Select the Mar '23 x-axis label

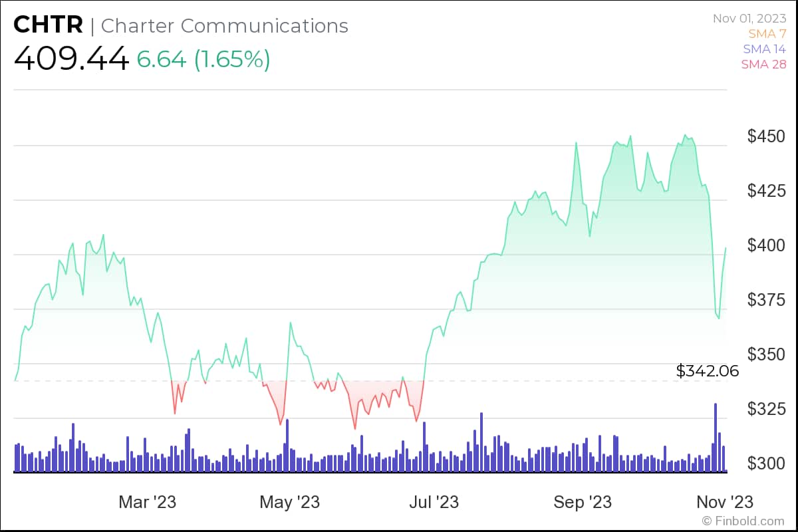pos(147,501)
